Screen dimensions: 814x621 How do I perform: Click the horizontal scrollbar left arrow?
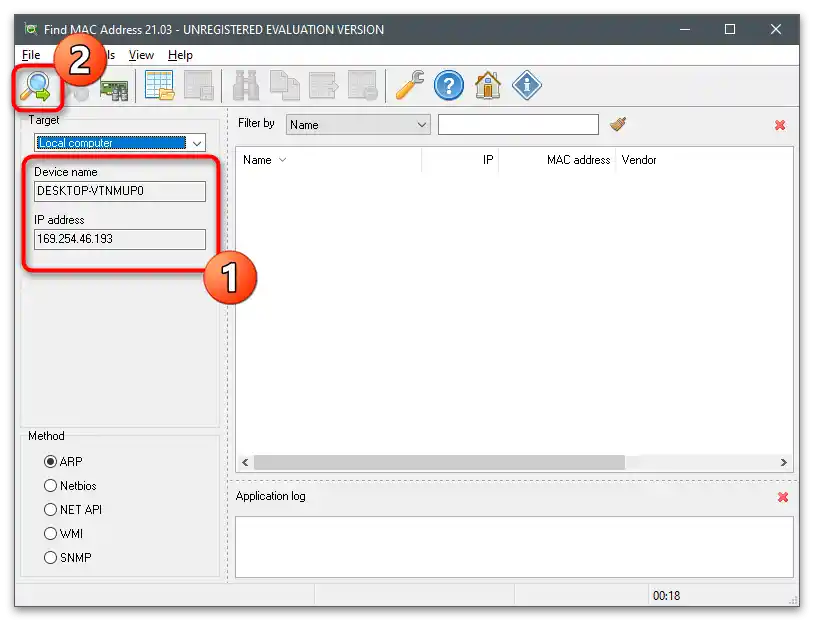click(245, 463)
